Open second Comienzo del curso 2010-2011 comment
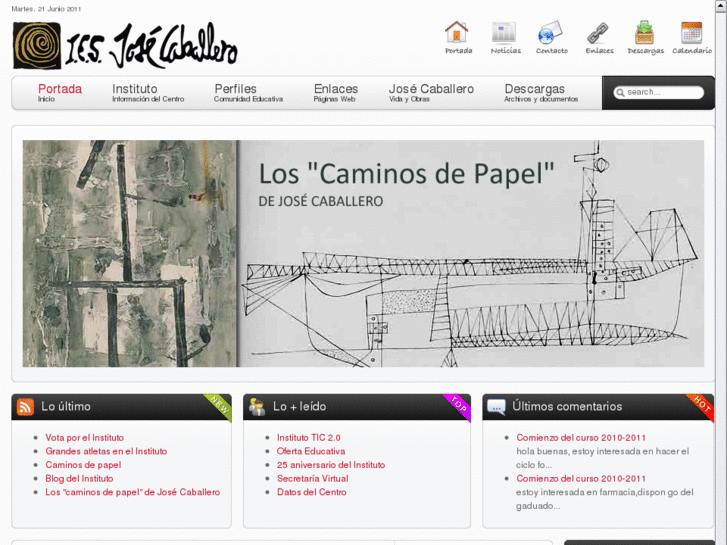This screenshot has width=727, height=545. tap(581, 478)
